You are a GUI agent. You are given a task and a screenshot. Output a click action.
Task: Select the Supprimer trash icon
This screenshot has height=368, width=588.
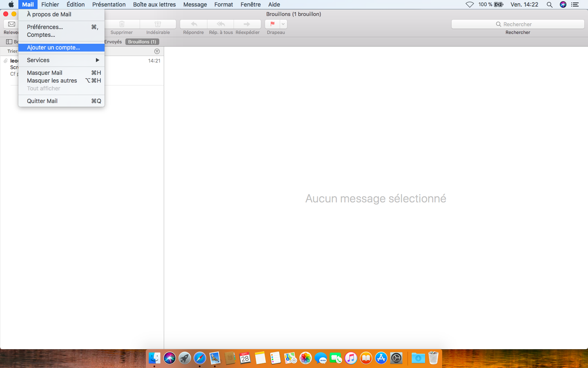[x=121, y=24]
